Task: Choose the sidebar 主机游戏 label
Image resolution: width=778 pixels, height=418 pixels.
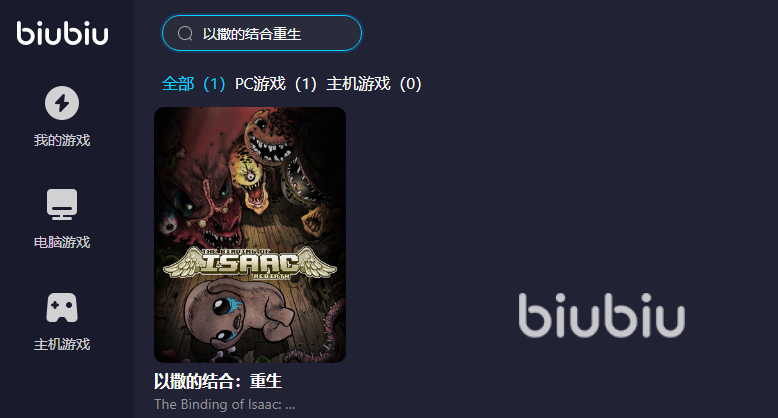Action: click(x=62, y=344)
